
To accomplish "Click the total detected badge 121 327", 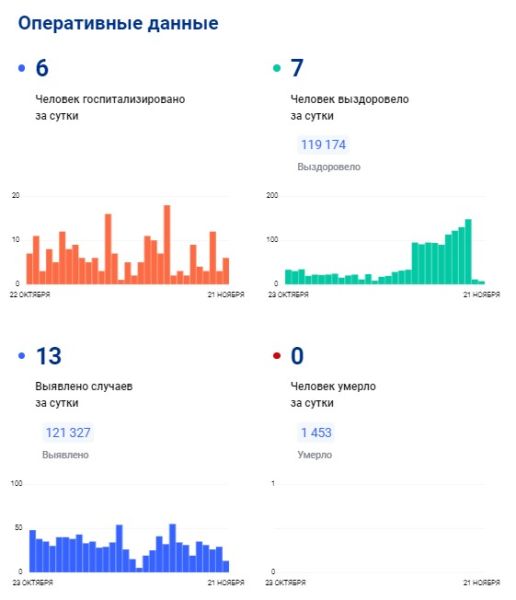I will coord(68,433).
